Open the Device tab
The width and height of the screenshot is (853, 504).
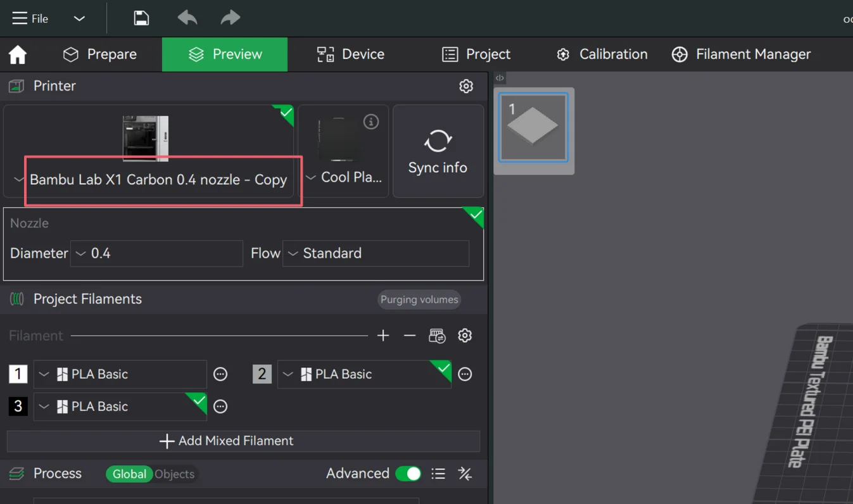350,54
